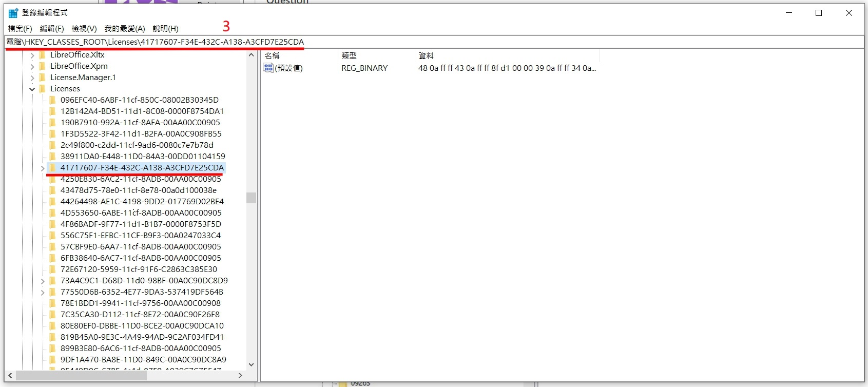
Task: Click folder icon of 57CBF9E0-6AA7 key
Action: click(52, 247)
